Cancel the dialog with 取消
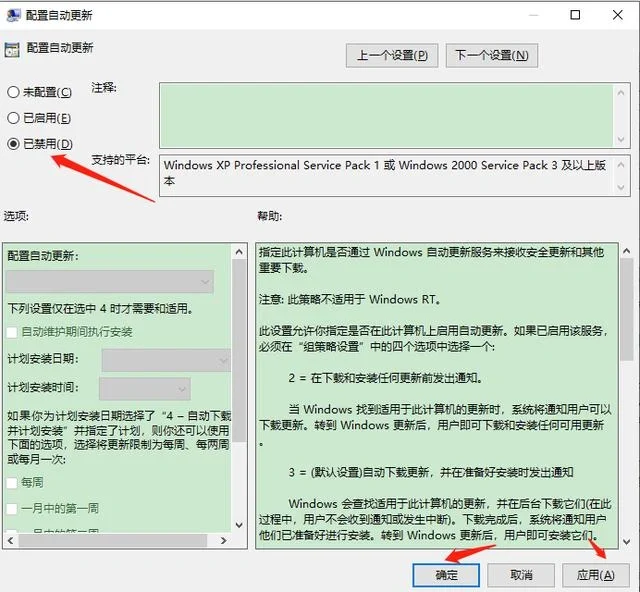The height and width of the screenshot is (592, 640). [x=521, y=575]
